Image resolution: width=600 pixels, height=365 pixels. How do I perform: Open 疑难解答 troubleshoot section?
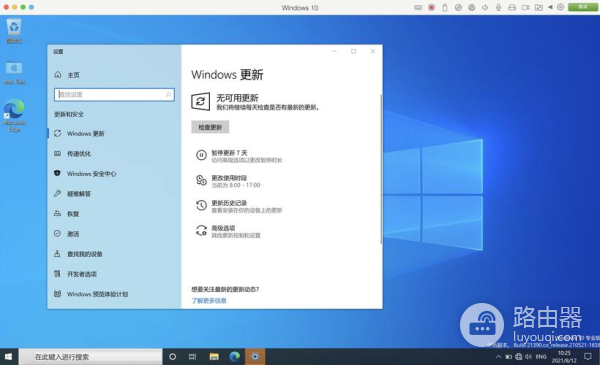point(114,194)
